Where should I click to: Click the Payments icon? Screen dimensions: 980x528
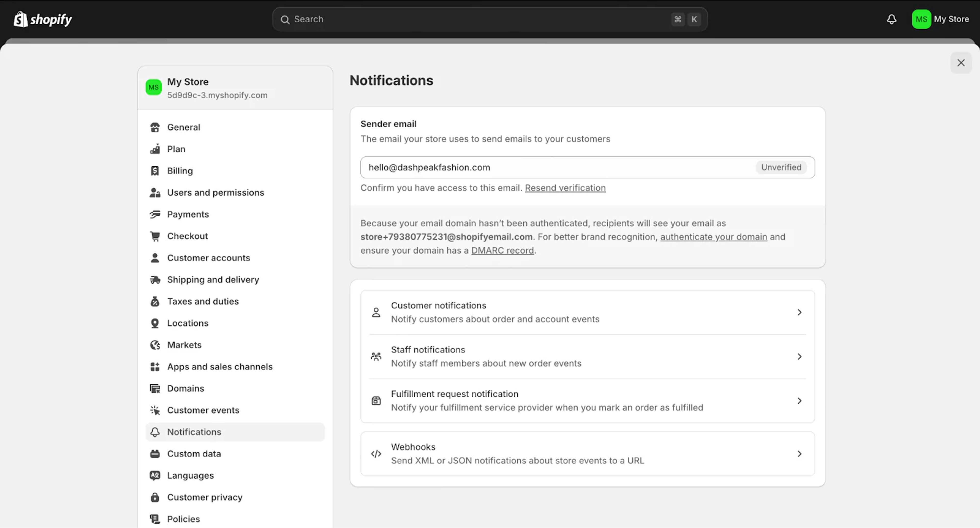[x=155, y=214]
